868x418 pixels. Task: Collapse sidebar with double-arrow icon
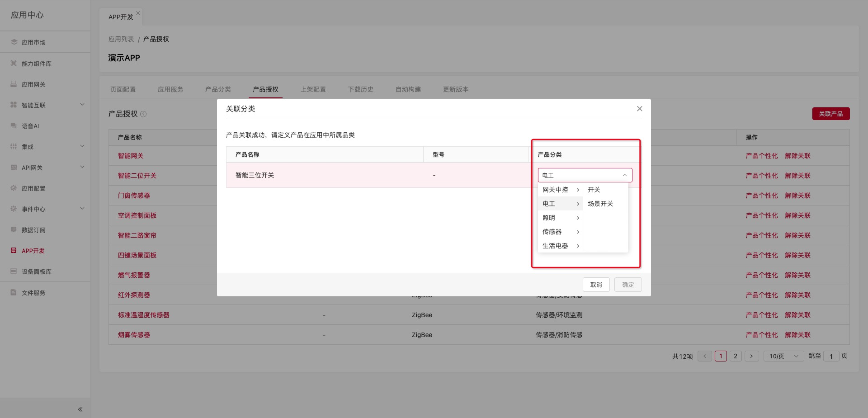80,409
